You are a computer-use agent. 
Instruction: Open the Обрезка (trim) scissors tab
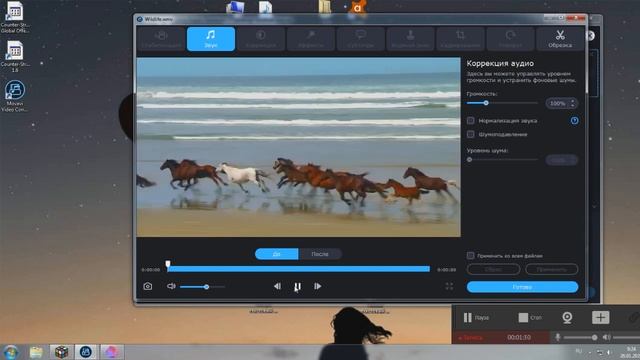point(560,39)
